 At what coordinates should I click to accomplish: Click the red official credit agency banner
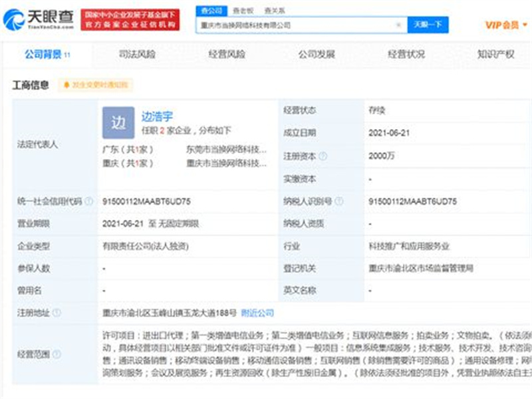[130, 20]
